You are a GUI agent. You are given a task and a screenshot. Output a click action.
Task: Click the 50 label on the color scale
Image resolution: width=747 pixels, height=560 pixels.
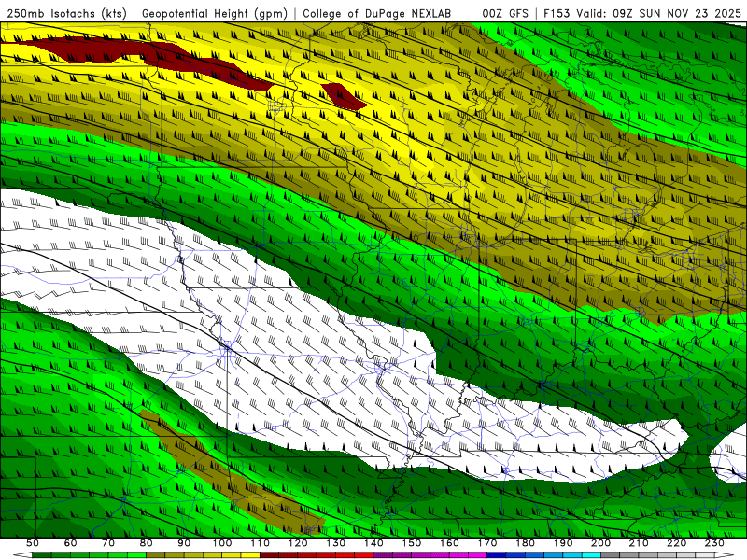(x=33, y=543)
